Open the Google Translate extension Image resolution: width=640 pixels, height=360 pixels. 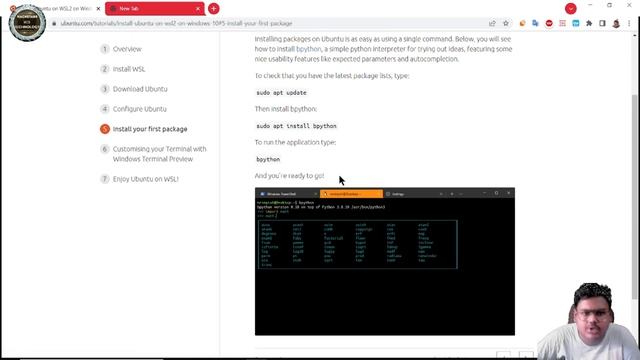click(536, 23)
